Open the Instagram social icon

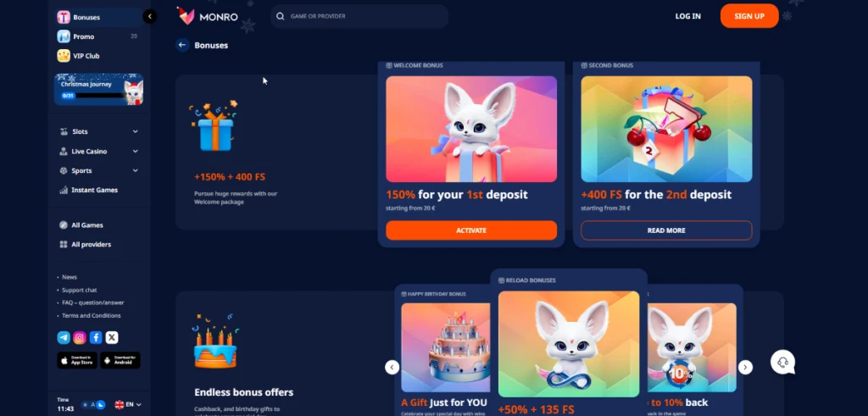pos(80,337)
